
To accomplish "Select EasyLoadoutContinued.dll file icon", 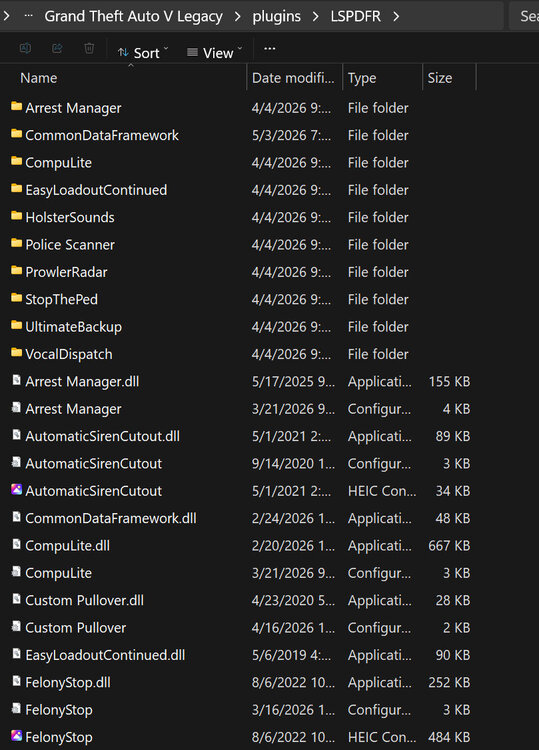I will 16,653.
